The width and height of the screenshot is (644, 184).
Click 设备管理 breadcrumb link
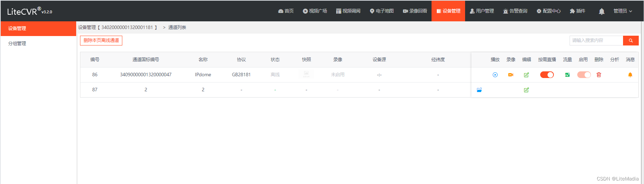87,27
